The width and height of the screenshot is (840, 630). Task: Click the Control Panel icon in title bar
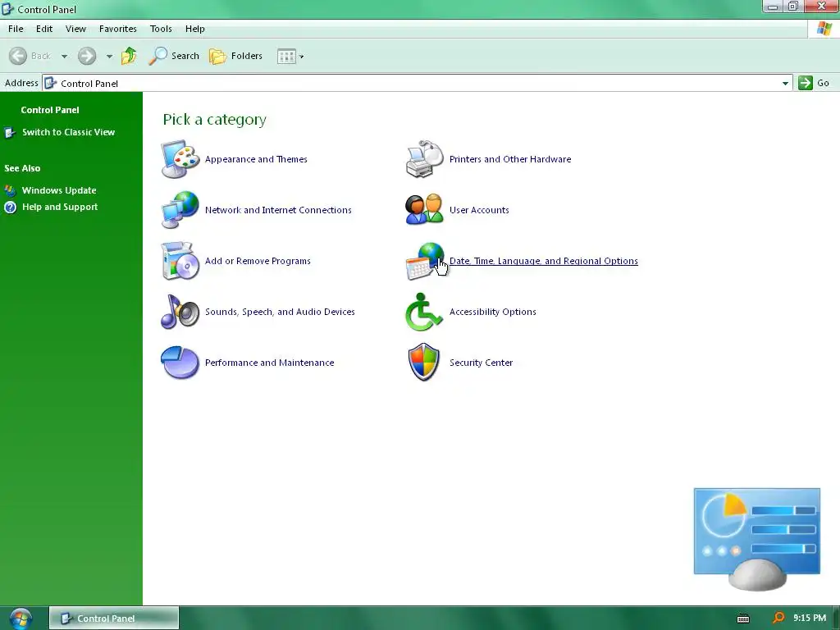(x=7, y=9)
